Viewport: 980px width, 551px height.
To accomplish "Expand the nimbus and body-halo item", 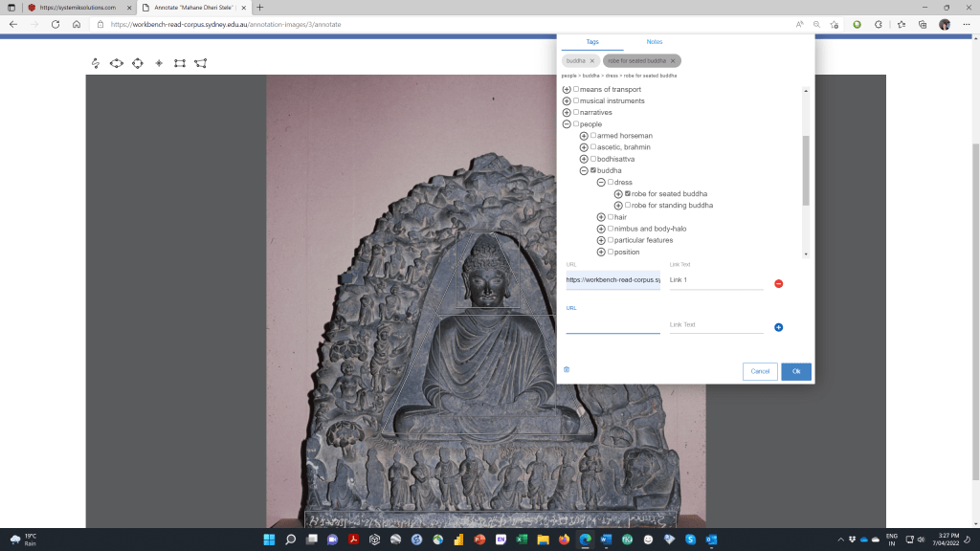I will point(601,229).
